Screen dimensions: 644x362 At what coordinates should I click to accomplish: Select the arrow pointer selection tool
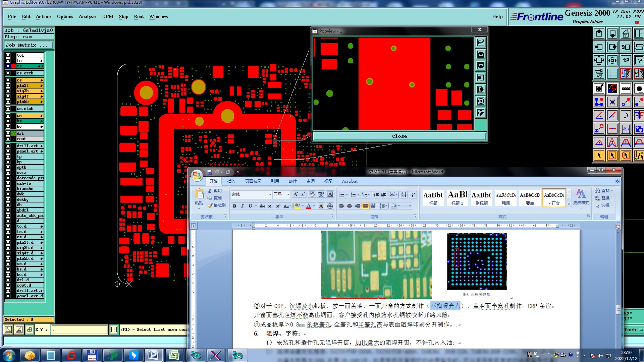click(599, 156)
